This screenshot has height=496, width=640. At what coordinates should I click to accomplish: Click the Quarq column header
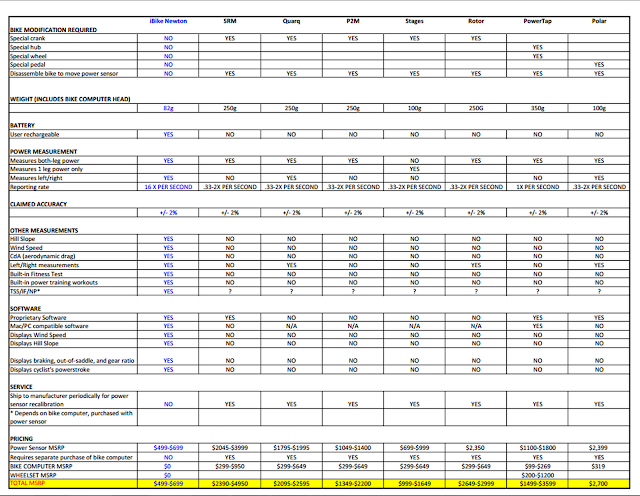click(291, 20)
